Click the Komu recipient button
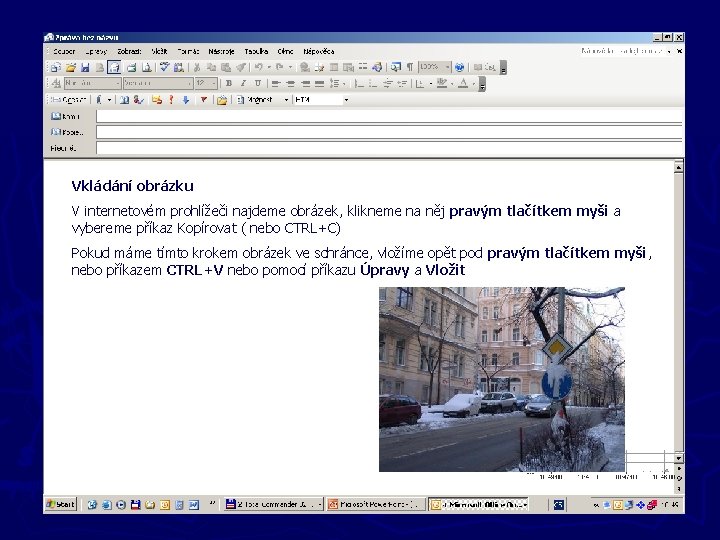 (x=66, y=117)
